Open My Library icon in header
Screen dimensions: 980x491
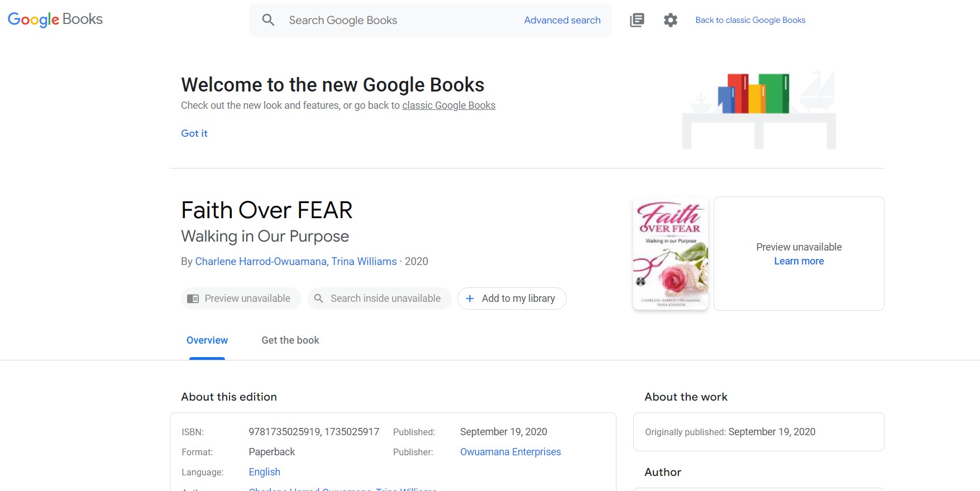(637, 20)
